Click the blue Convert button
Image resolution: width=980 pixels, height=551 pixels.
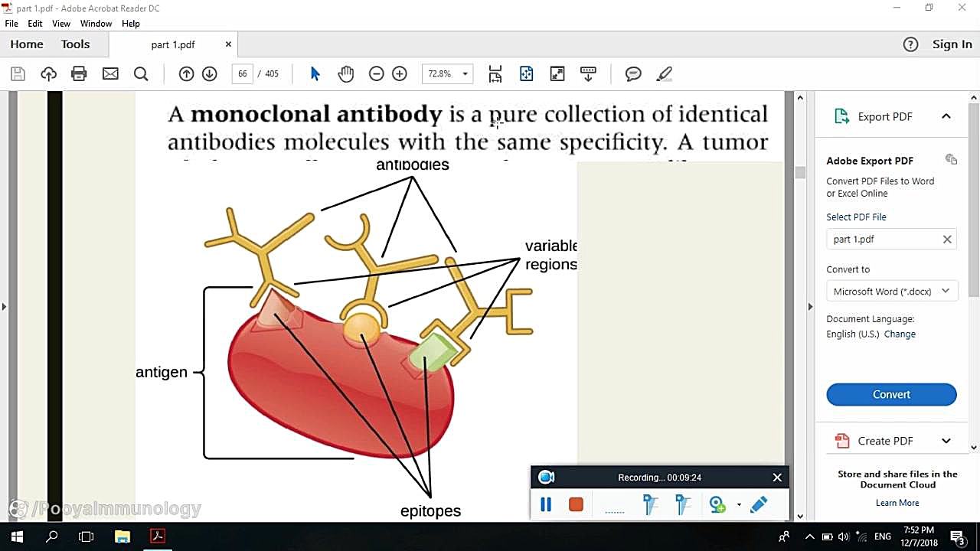tap(891, 394)
